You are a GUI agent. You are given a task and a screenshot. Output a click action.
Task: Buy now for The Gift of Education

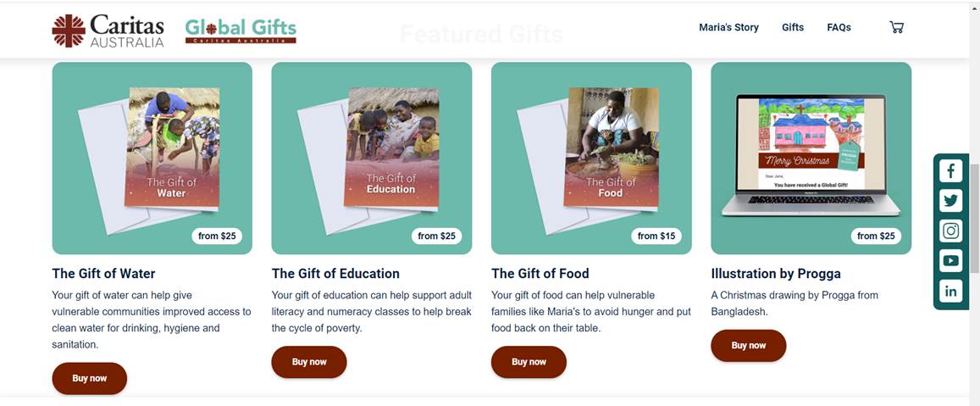pyautogui.click(x=309, y=362)
